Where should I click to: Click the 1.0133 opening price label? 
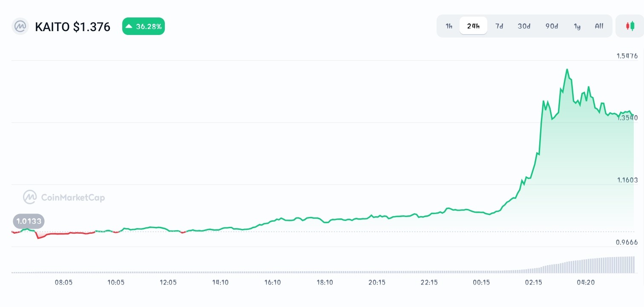(x=29, y=221)
